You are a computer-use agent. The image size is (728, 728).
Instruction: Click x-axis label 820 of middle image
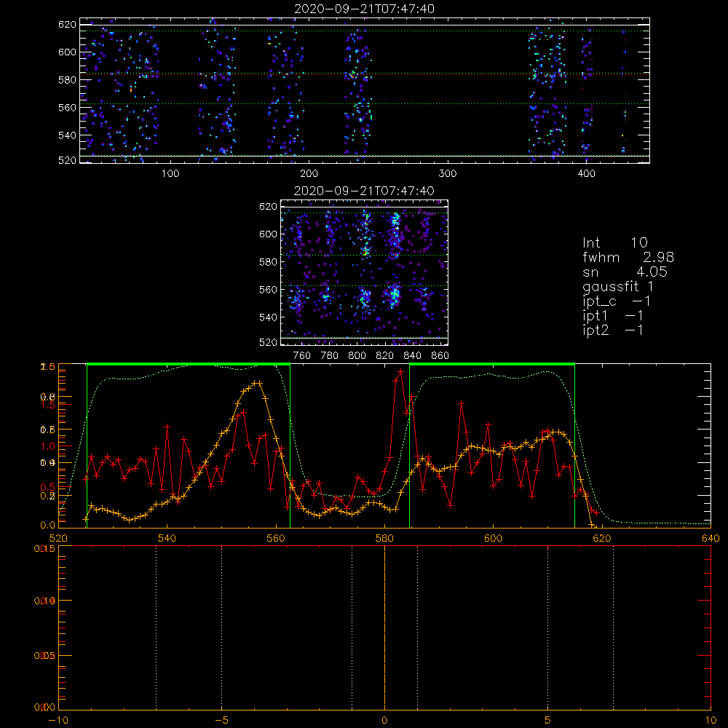385,356
